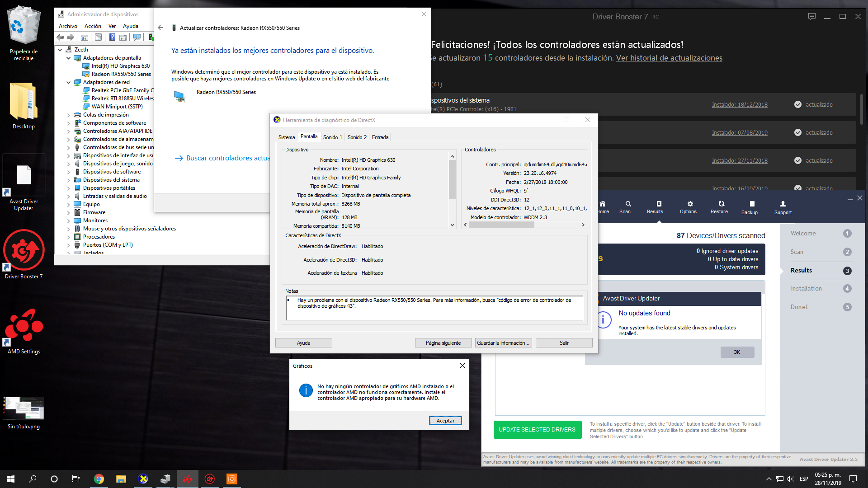
Task: Open the Task View taskbar button
Action: pos(76,479)
